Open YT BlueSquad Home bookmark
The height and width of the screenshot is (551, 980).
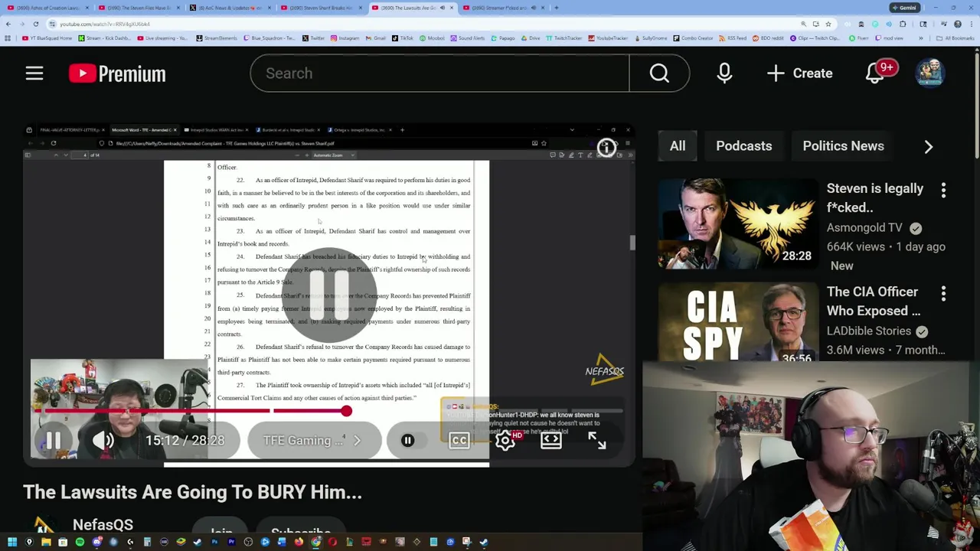pyautogui.click(x=47, y=37)
